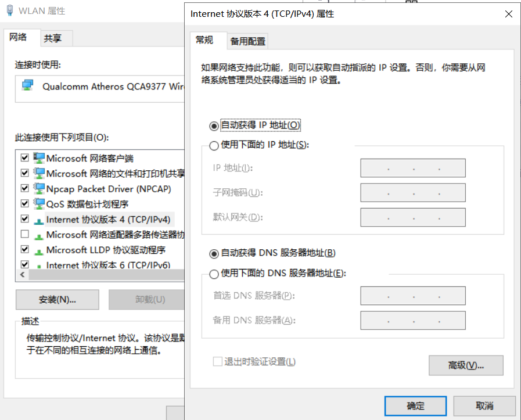Select the Microsoft 网络客户端 row text

tap(89, 158)
